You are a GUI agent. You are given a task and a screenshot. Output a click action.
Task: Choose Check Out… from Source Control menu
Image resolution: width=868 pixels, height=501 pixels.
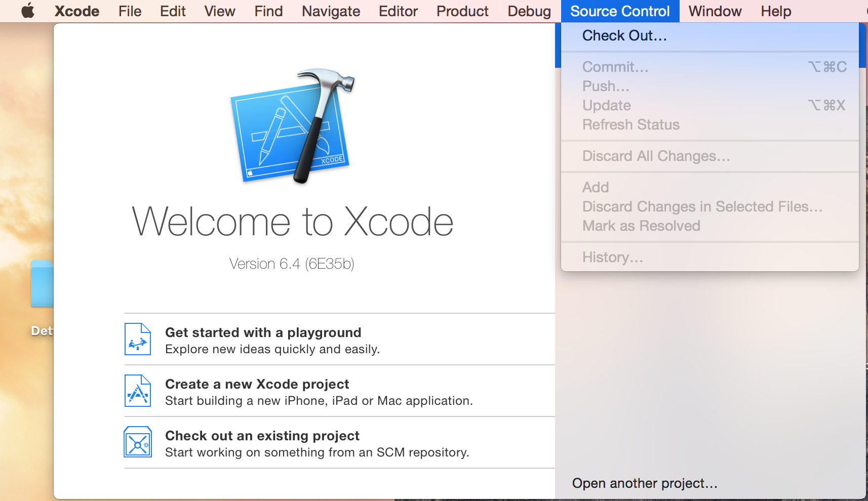click(710, 36)
